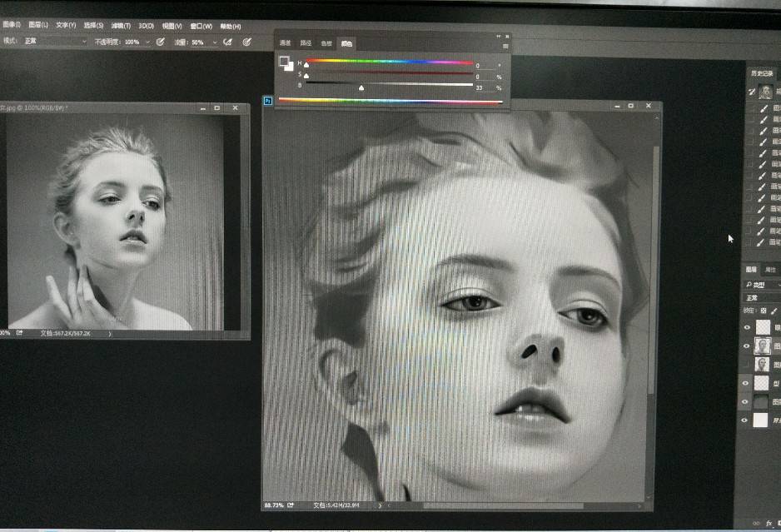Click export icon in reference image status bar
Viewport: 781px width, 532px height.
(19, 333)
